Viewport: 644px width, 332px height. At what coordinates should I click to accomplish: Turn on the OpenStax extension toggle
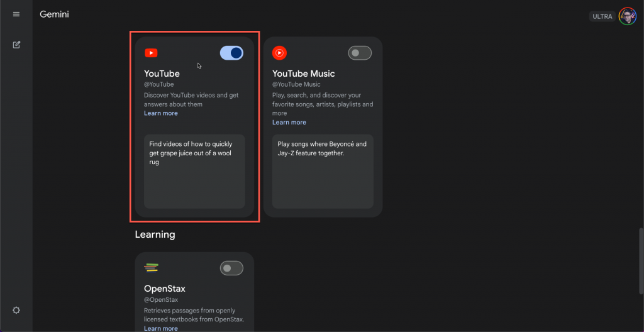pyautogui.click(x=231, y=268)
